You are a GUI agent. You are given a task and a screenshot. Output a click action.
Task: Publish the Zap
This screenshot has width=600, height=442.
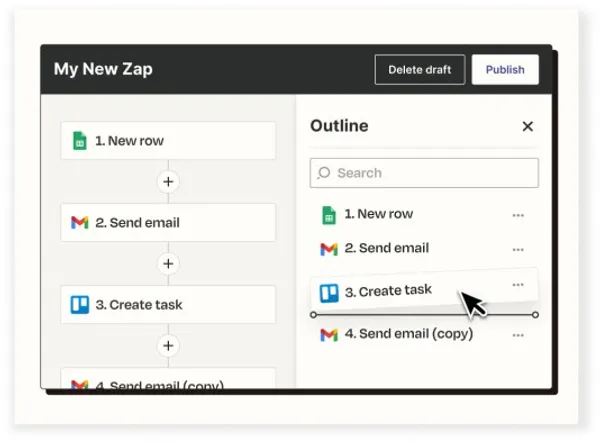[505, 70]
